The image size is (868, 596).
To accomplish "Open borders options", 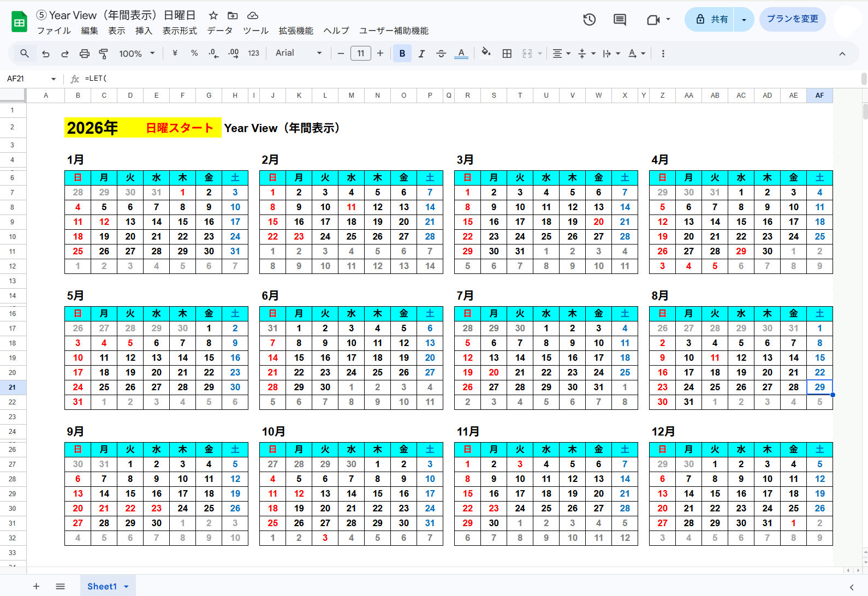I will pos(507,53).
